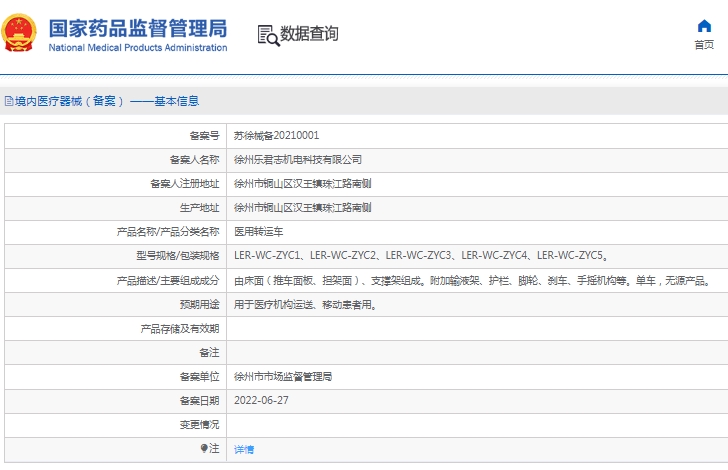Select the 产品描述/主要组成成分 label
This screenshot has width=728, height=470.
click(168, 281)
